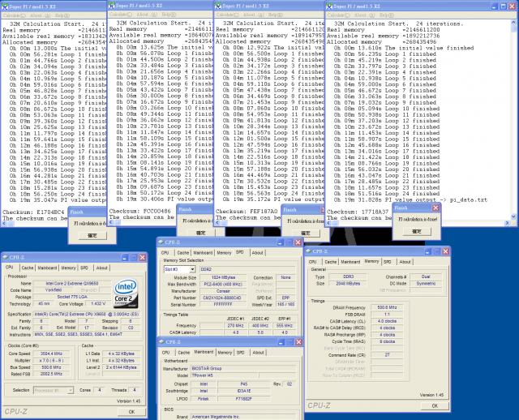The height and width of the screenshot is (420, 519).
Task: Click motherboard Model value 'TPower I45'
Action: (224, 375)
